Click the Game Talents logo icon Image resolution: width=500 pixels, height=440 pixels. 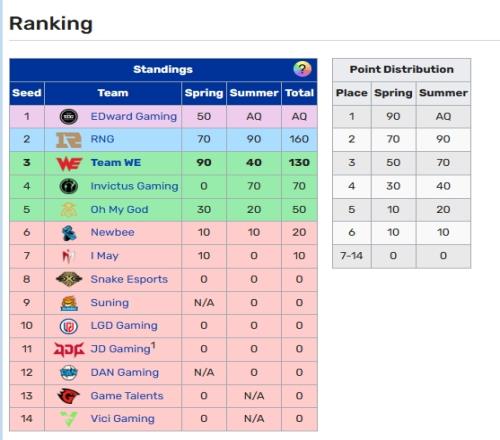click(68, 396)
